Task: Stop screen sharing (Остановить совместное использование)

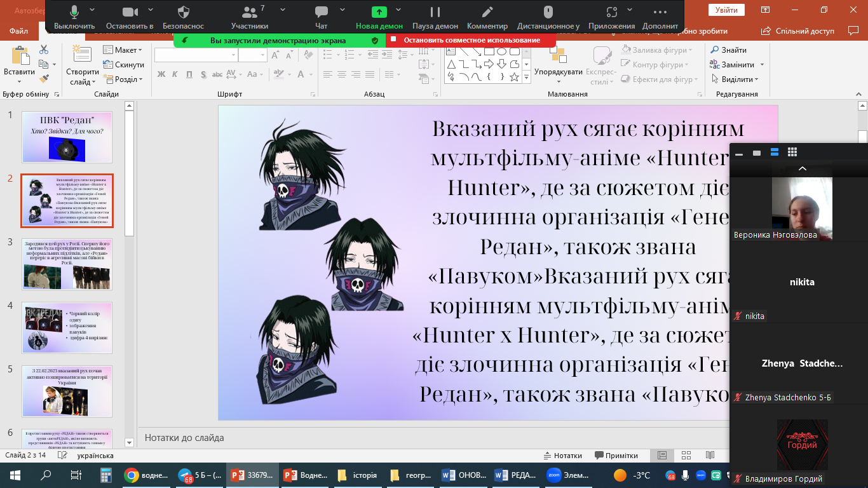Action: point(471,40)
